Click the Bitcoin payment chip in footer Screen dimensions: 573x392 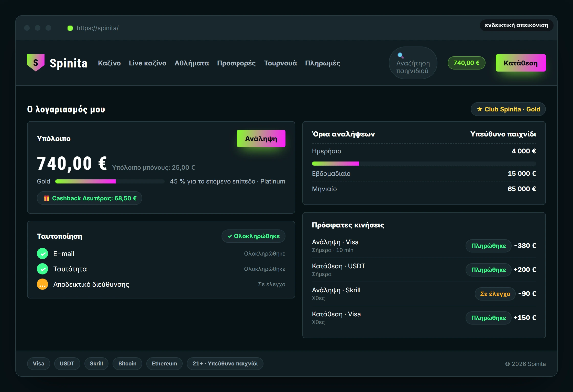coord(127,364)
